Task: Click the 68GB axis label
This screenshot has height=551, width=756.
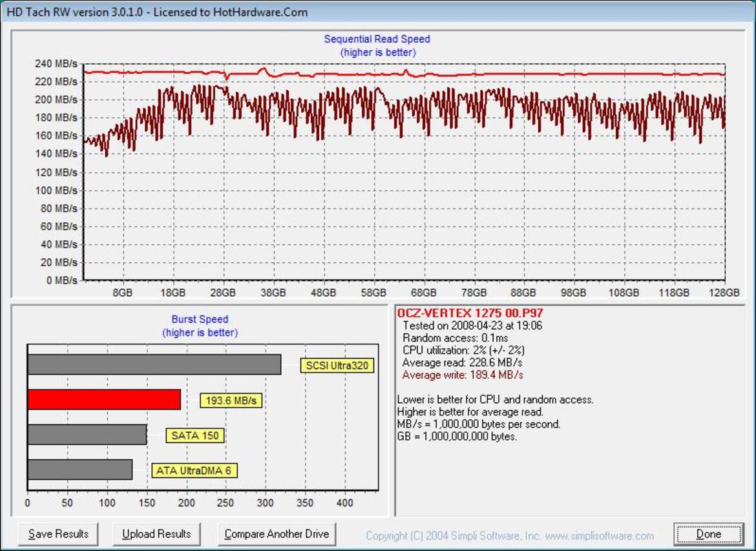Action: [x=423, y=293]
